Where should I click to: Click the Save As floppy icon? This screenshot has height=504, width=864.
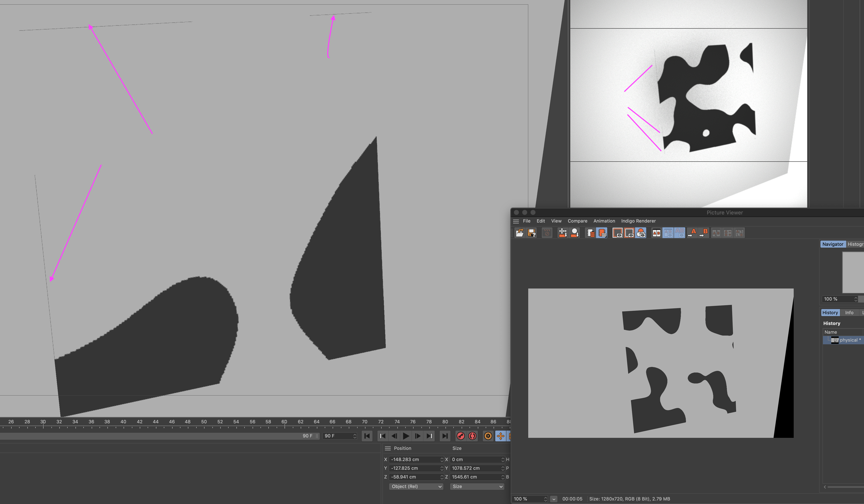[532, 233]
